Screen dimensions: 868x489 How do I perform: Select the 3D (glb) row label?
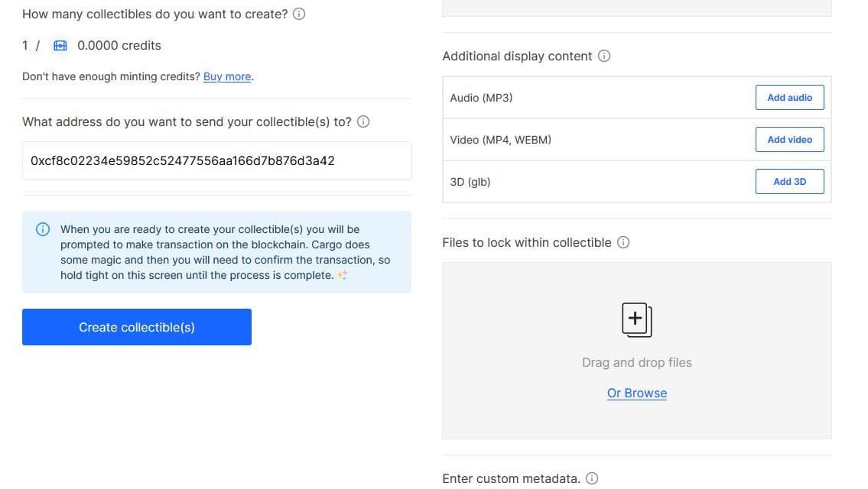click(470, 182)
